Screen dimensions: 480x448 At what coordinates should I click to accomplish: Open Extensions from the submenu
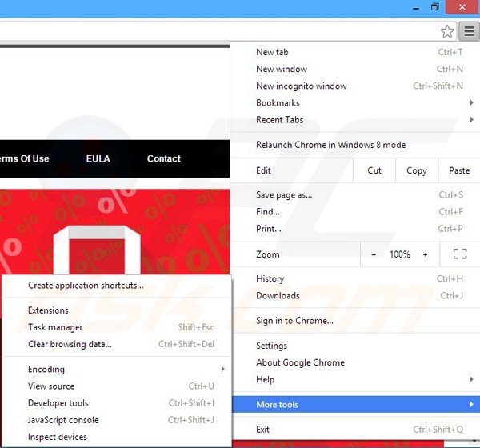pos(117,310)
